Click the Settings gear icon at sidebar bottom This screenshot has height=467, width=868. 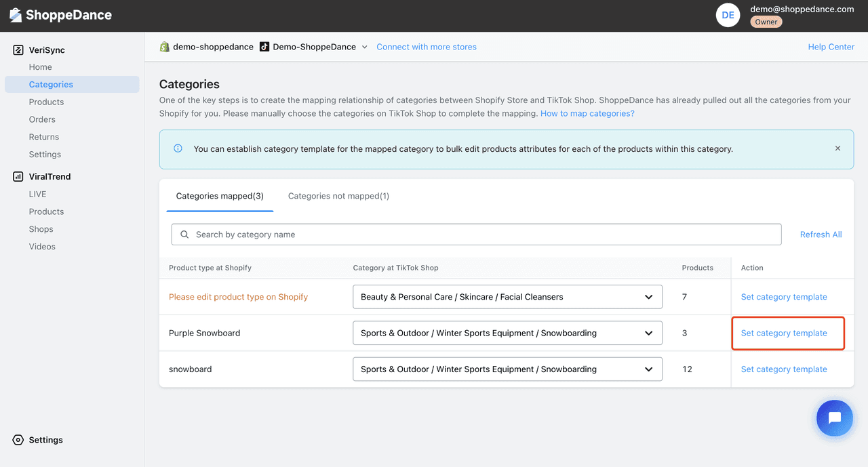(18, 440)
